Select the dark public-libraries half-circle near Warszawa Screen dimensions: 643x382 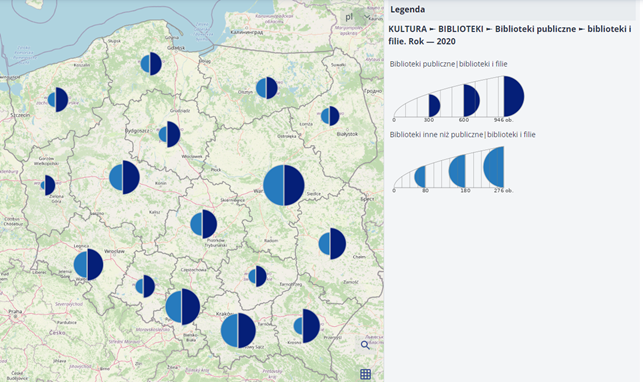pos(294,185)
